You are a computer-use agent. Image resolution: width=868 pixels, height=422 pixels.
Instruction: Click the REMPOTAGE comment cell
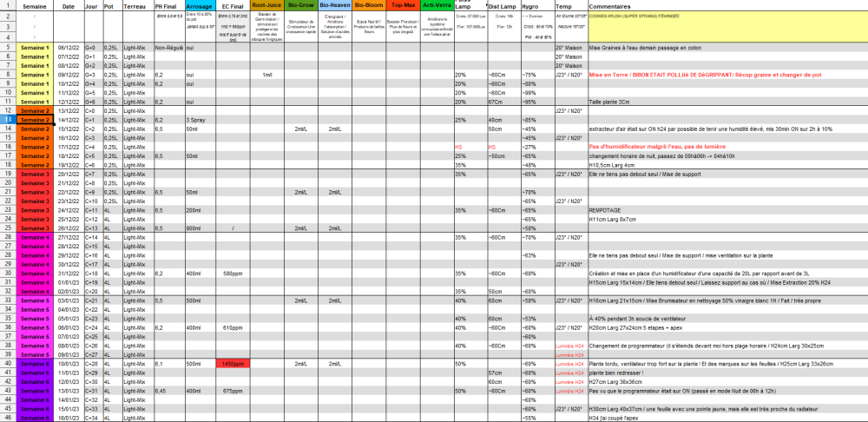(x=727, y=210)
